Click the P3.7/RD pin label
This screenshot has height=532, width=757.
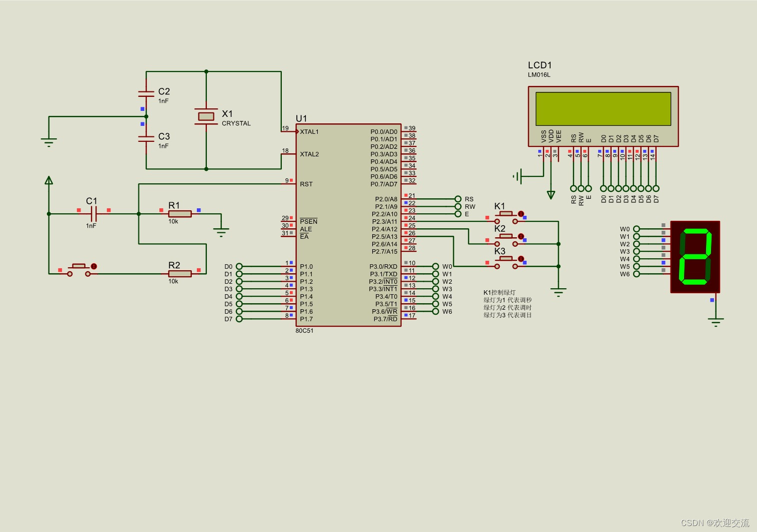pyautogui.click(x=386, y=319)
